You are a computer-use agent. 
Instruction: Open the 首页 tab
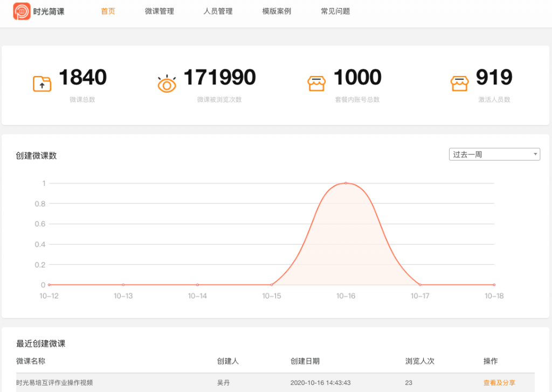108,11
